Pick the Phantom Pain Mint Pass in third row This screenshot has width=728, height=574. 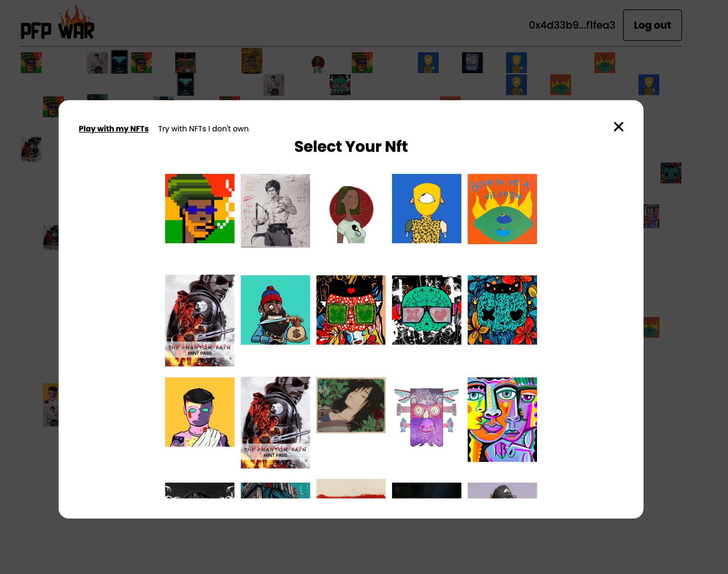275,422
